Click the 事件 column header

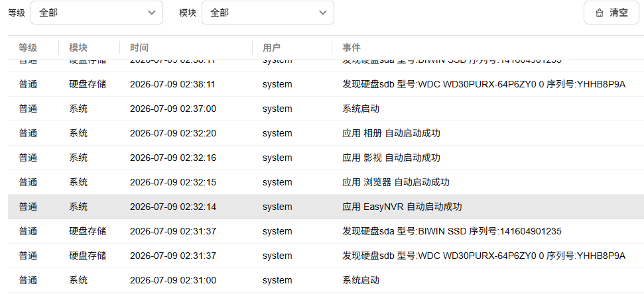352,48
